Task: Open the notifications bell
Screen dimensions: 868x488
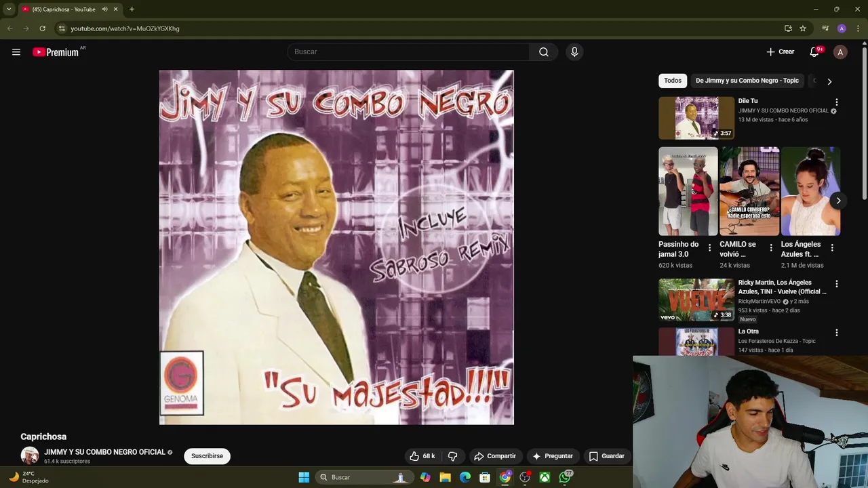Action: tap(814, 52)
